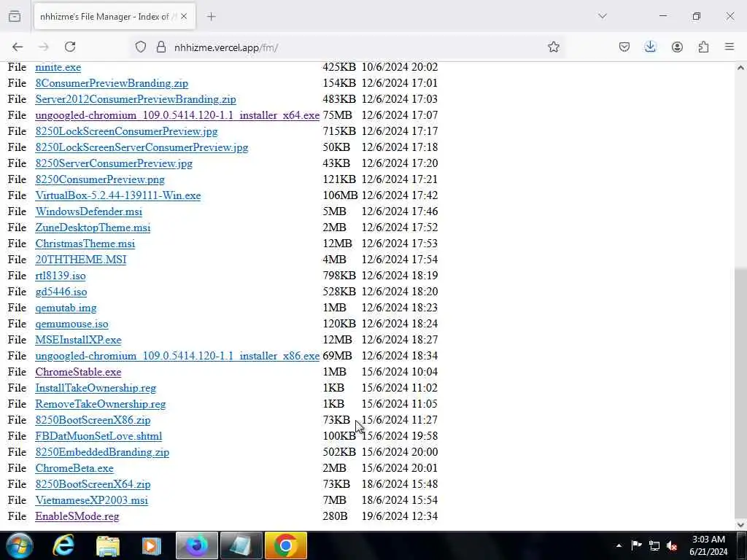Open the clock showing 3:03 AM
The image size is (747, 560).
click(x=708, y=545)
